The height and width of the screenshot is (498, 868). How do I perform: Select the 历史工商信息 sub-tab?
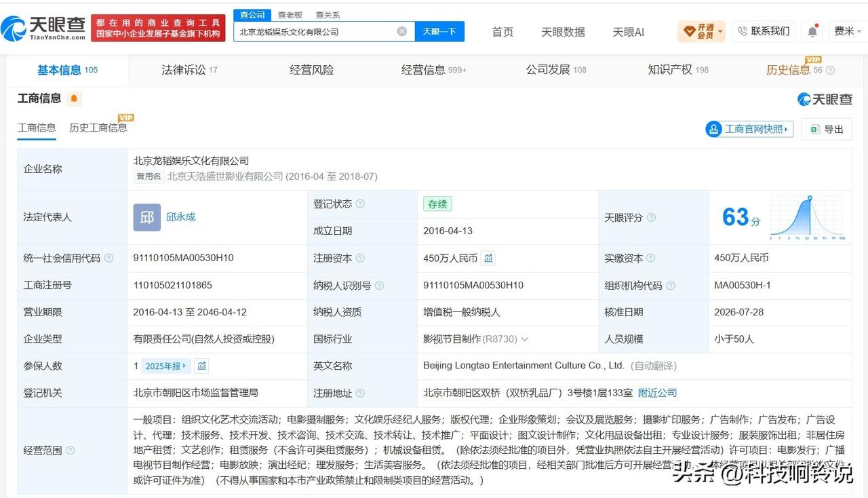(98, 128)
